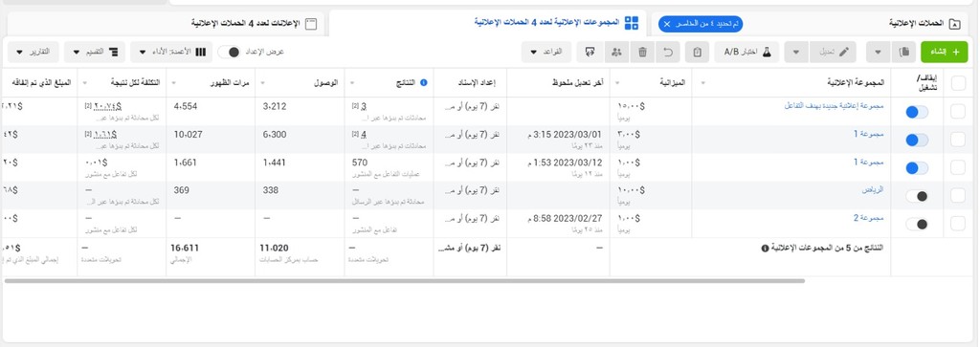Click the audience people icon in the toolbar
Screen dimensions: 980x347
(x=616, y=52)
